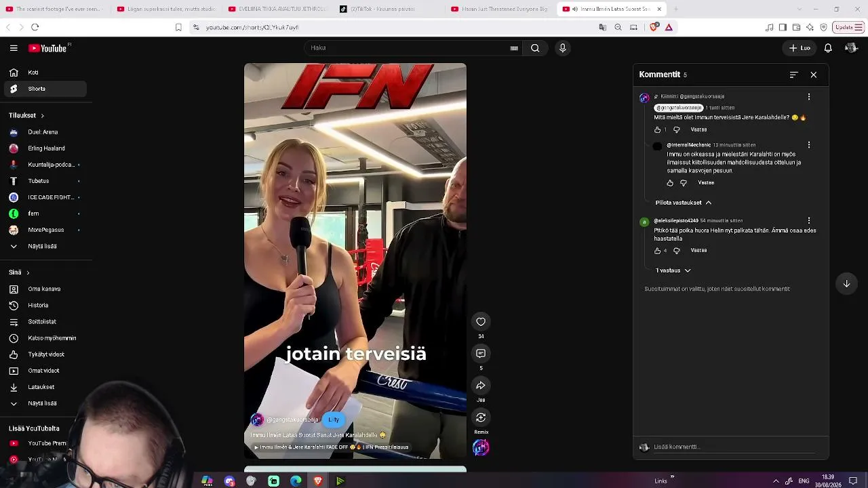
Task: Reply to the InternalMechanic comment
Action: pyautogui.click(x=706, y=183)
